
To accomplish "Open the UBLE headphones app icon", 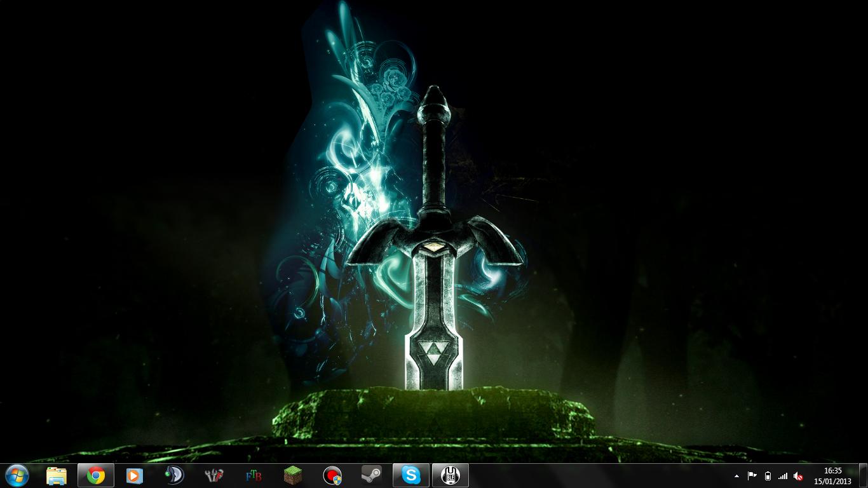I will click(x=451, y=475).
